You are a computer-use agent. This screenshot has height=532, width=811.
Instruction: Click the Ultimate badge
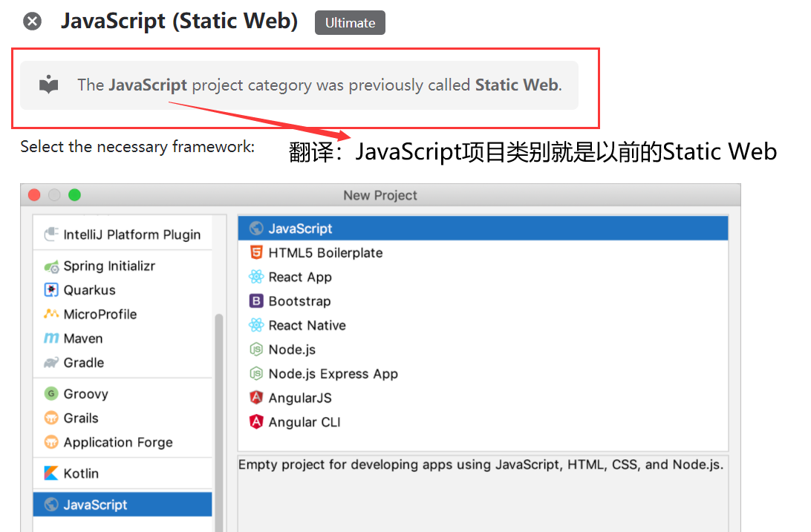tap(350, 22)
